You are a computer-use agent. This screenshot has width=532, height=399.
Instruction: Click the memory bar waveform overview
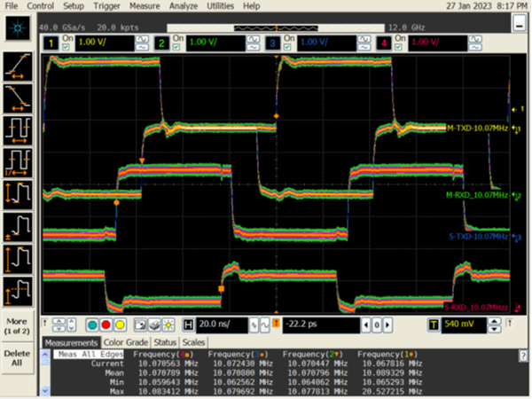coord(276,27)
